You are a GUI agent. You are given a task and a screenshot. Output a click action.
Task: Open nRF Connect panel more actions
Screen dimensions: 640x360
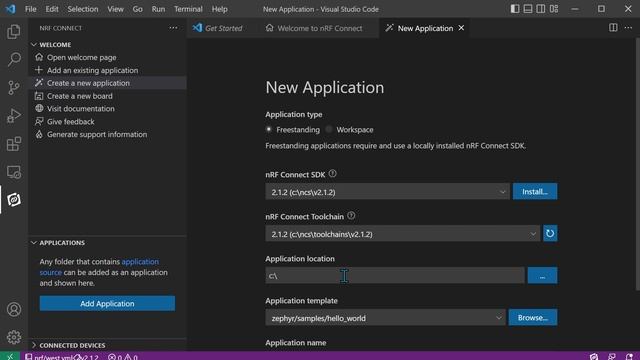point(173,28)
